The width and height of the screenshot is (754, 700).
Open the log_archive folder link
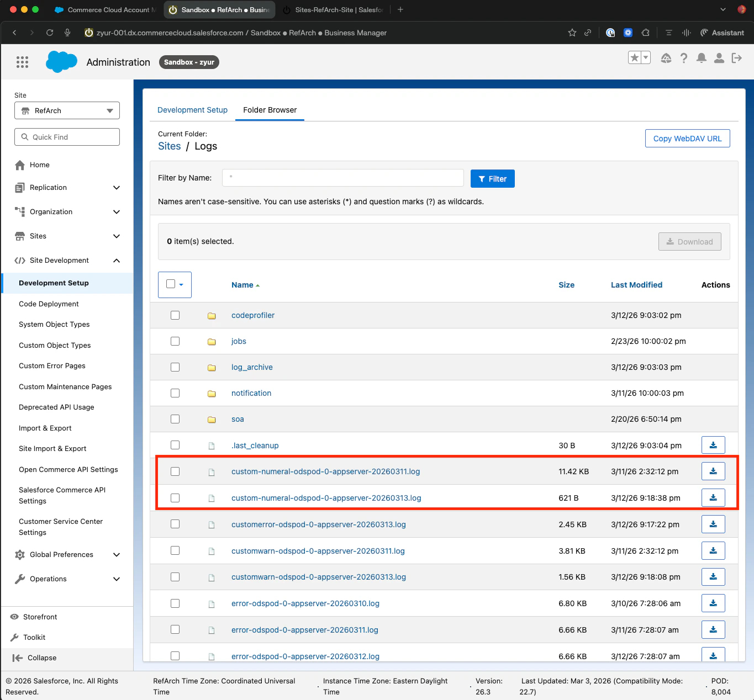coord(252,367)
